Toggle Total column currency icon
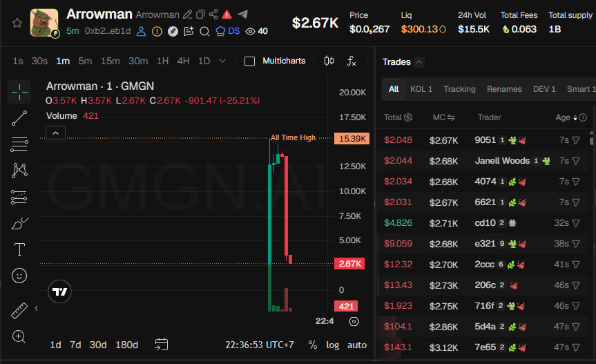 pos(408,117)
